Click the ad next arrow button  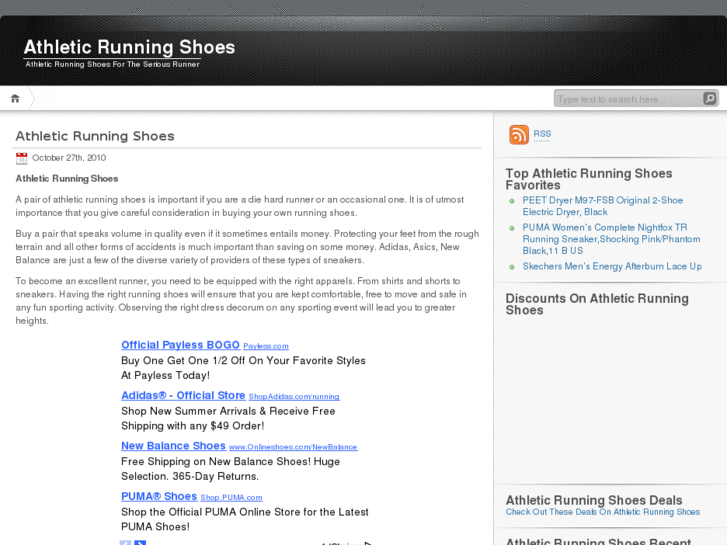[x=140, y=542]
